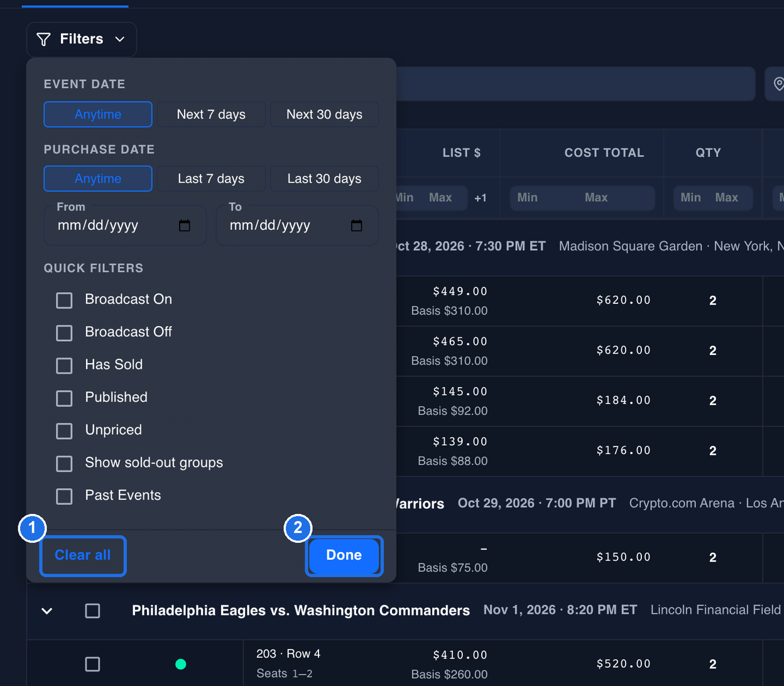Select Anytime under Event Date
Screen dimensions: 784x686
tap(98, 114)
